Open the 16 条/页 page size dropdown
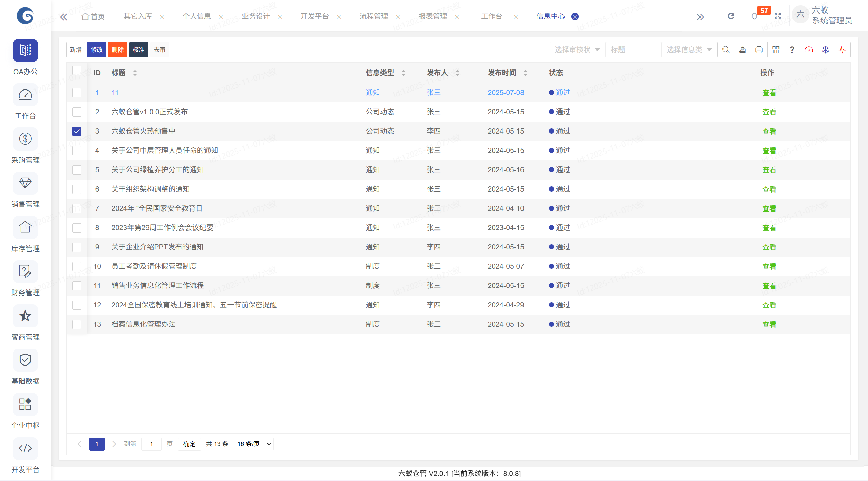Image resolution: width=868 pixels, height=481 pixels. [254, 444]
